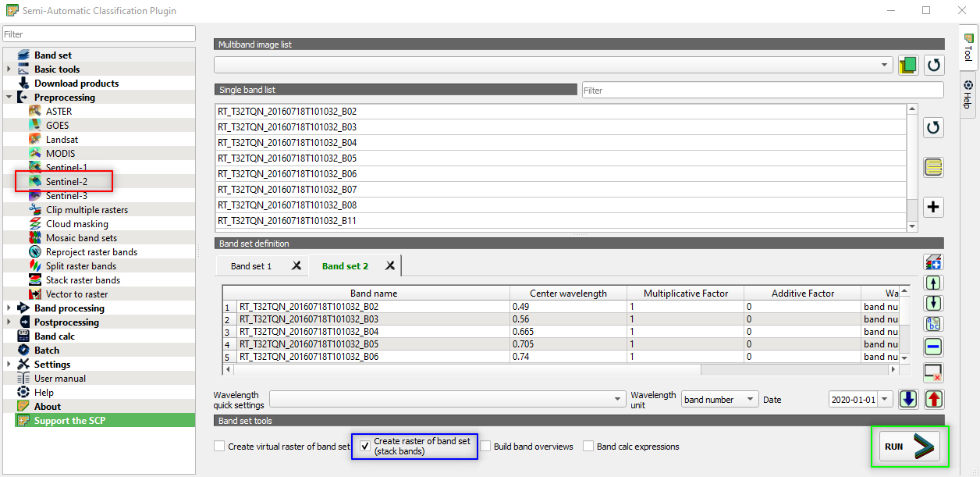Expand the Settings section
This screenshot has width=980, height=477.
[x=8, y=365]
